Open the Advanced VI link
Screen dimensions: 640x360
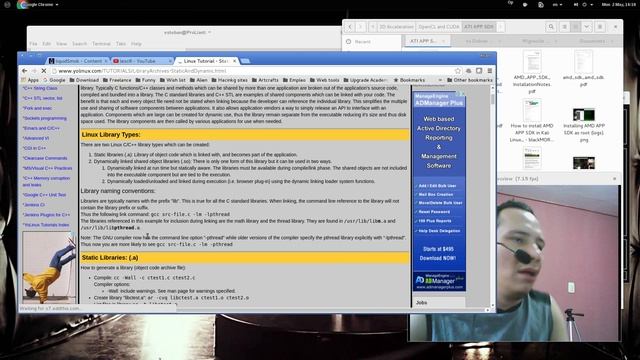(x=36, y=138)
